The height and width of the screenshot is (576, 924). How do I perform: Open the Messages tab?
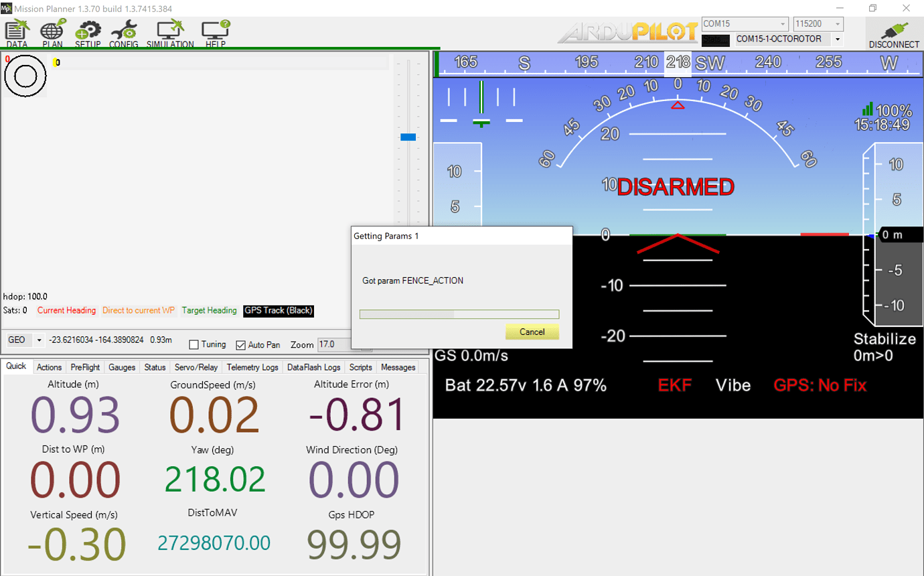click(x=398, y=367)
